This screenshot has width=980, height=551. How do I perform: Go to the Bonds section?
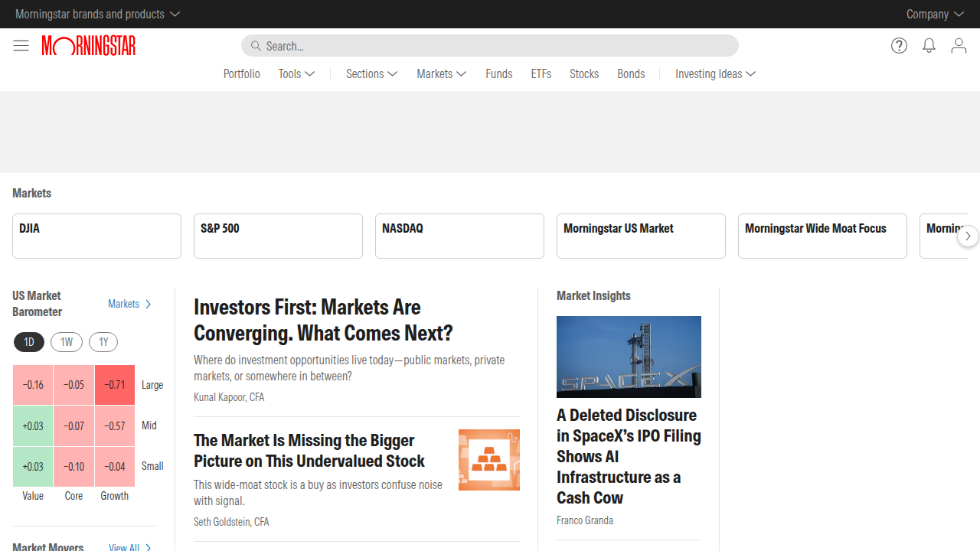coord(631,73)
